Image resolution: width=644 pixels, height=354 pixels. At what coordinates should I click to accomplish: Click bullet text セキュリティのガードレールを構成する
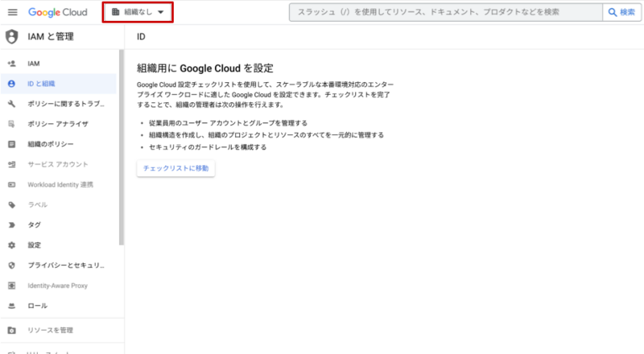(208, 147)
